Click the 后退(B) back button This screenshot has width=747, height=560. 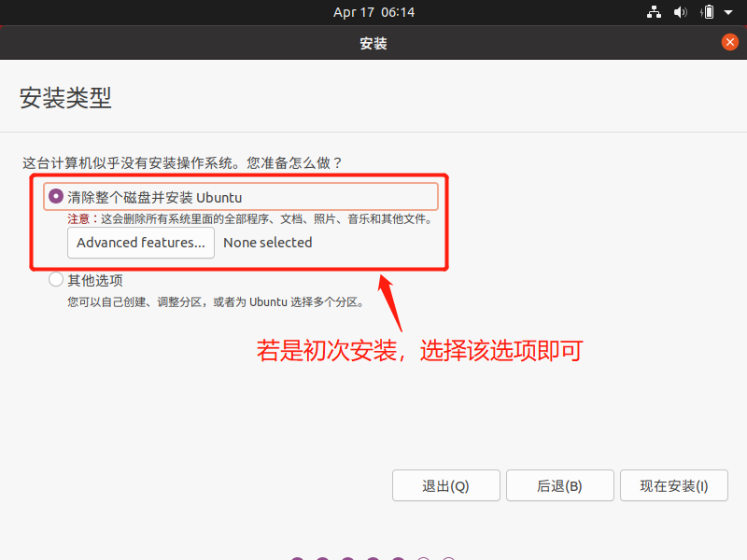pyautogui.click(x=559, y=485)
